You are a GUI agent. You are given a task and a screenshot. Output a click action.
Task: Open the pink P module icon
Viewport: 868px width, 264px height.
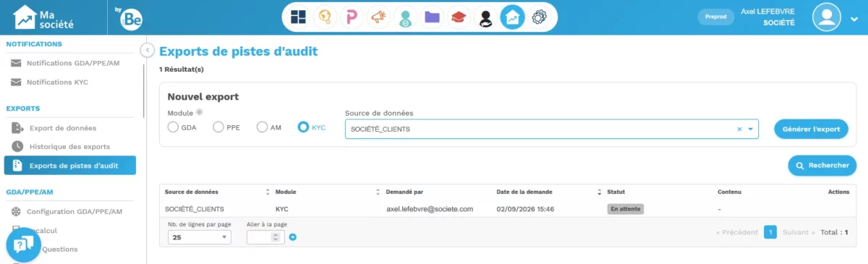pos(352,17)
